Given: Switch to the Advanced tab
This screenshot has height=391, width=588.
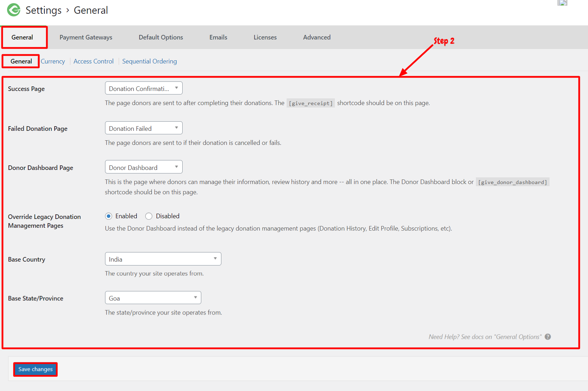Looking at the screenshot, I should (x=317, y=37).
